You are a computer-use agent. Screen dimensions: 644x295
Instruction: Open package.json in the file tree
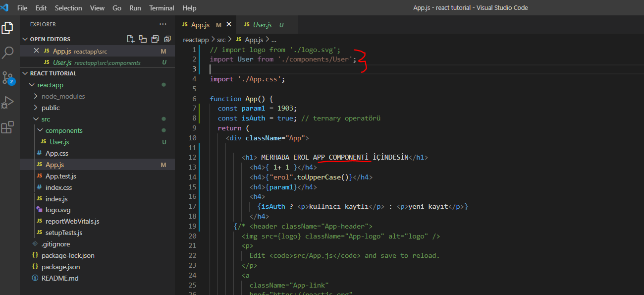[x=60, y=267]
